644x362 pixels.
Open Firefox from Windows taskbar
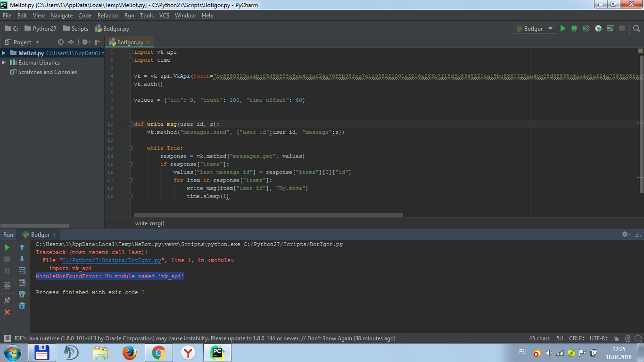[130, 353]
